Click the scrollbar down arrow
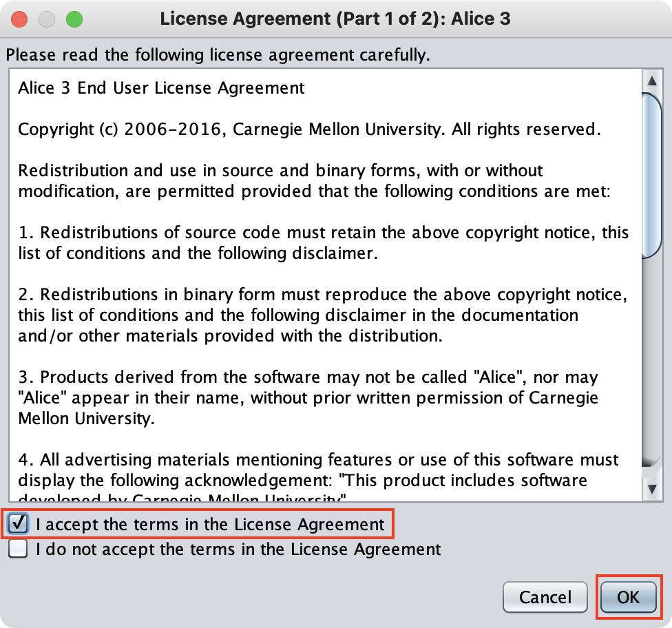This screenshot has width=672, height=628. coord(652,489)
